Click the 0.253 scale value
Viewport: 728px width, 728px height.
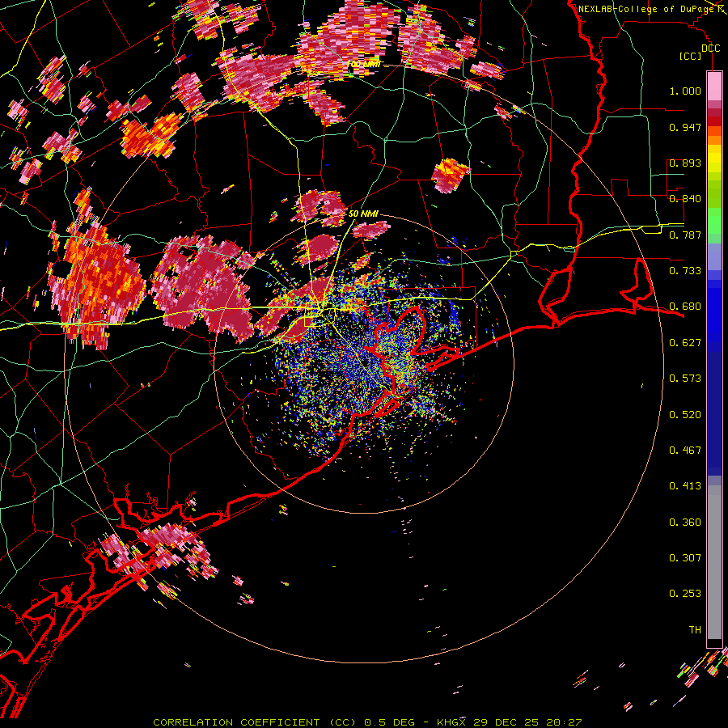(x=685, y=594)
